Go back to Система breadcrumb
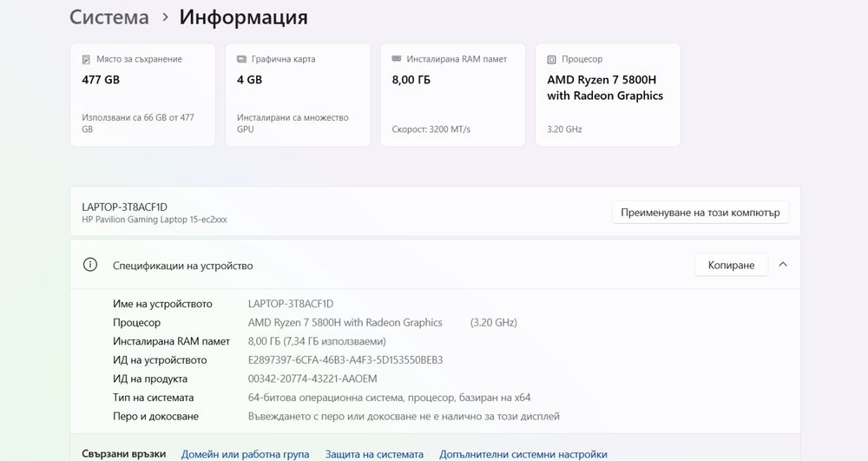868x461 pixels. 109,17
